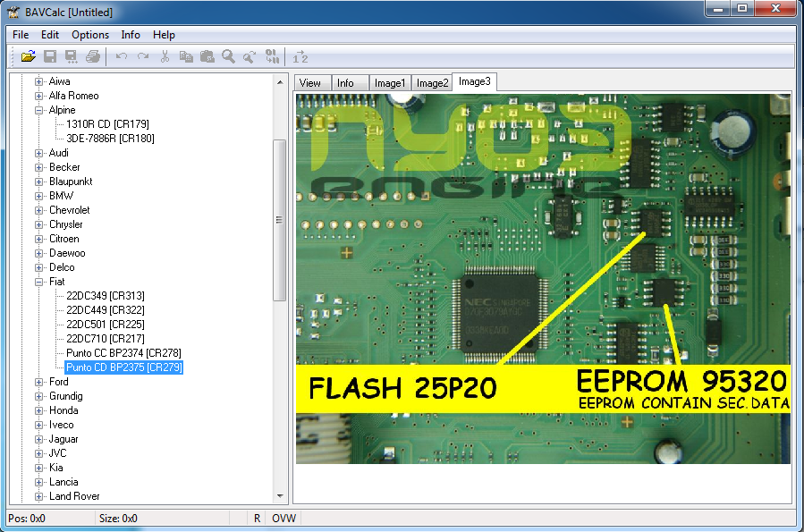Click the magnifier search icon
804x532 pixels.
[228, 56]
